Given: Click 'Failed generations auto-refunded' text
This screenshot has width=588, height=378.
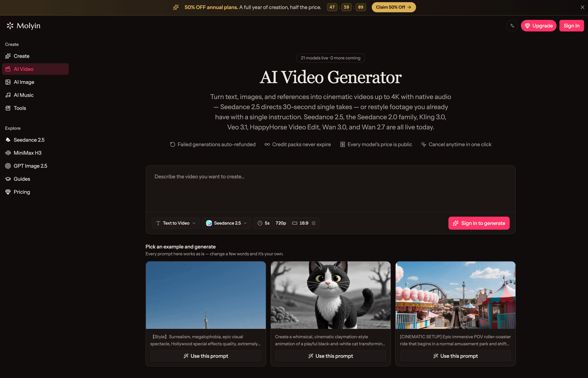Looking at the screenshot, I should pyautogui.click(x=216, y=144).
